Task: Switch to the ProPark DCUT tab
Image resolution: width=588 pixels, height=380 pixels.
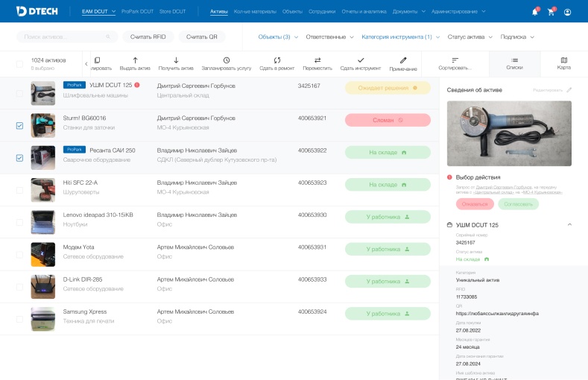Action: (137, 12)
